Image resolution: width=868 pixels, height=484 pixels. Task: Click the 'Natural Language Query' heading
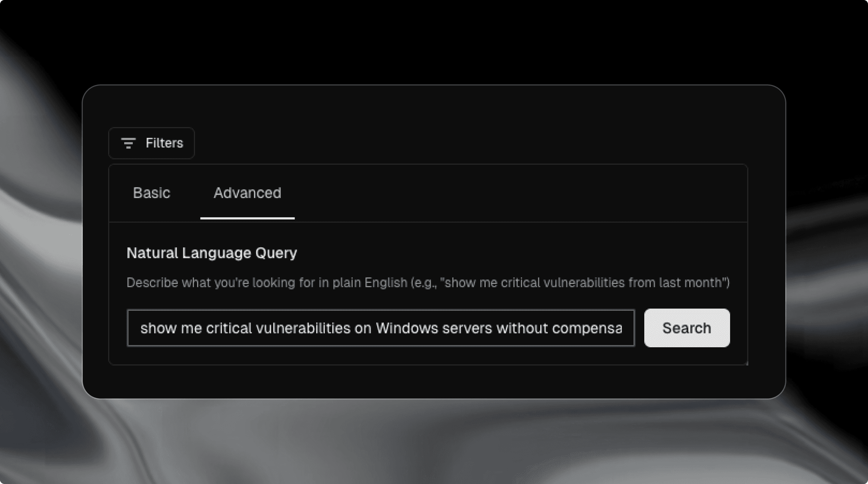pos(212,253)
